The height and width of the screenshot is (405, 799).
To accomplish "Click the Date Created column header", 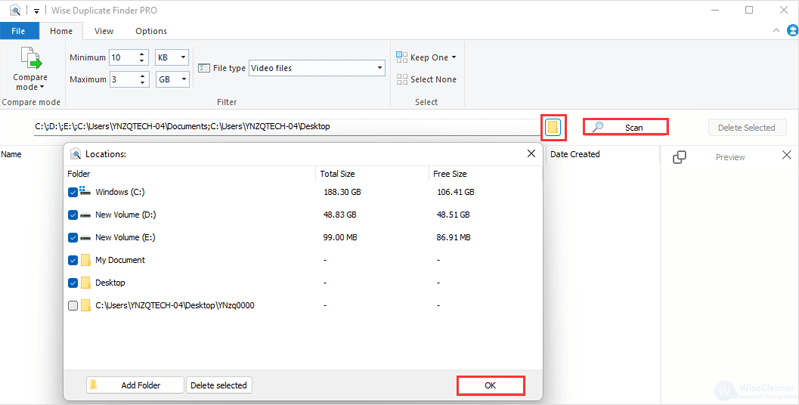I will (575, 154).
